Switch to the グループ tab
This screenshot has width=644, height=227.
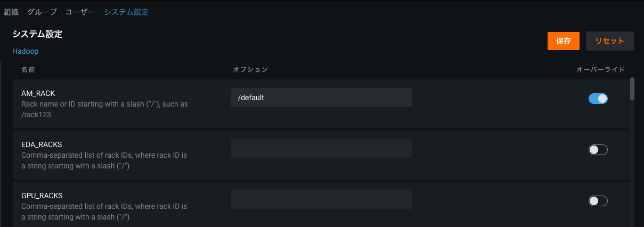tap(42, 12)
